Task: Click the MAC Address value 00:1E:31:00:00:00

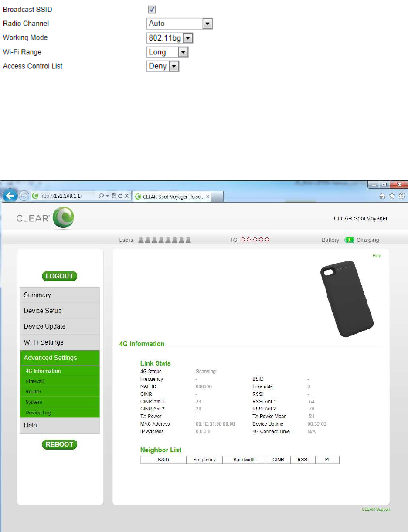Action: (x=215, y=424)
